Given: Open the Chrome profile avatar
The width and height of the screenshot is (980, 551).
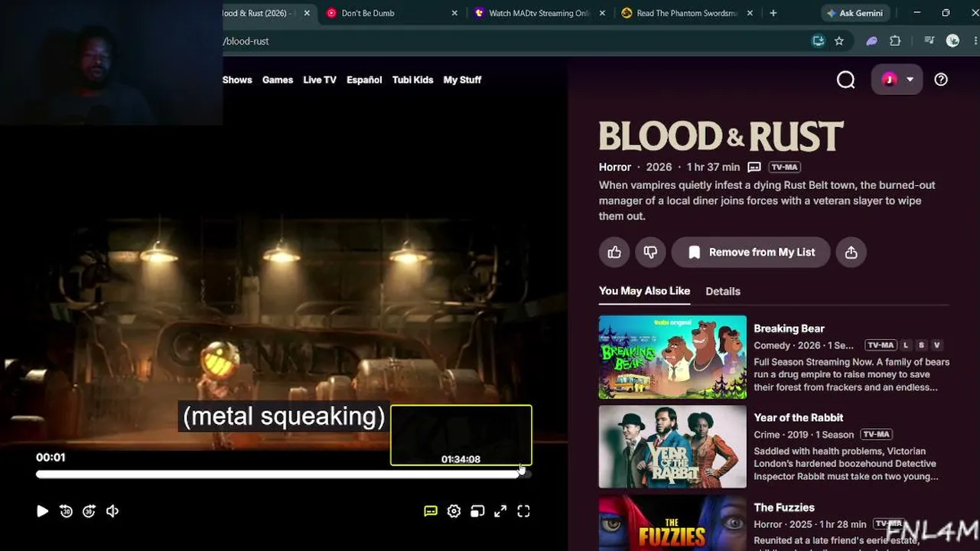Looking at the screenshot, I should (953, 41).
